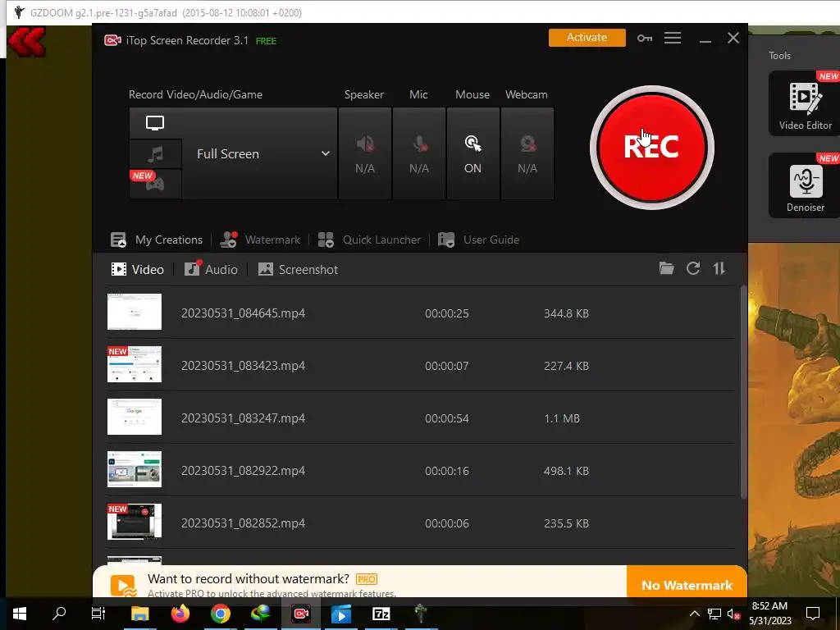Switch to the Audio list tab
840x630 pixels.
(211, 269)
